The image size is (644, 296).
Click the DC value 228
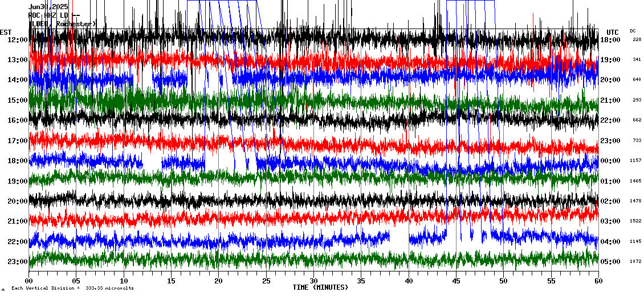tap(637, 40)
